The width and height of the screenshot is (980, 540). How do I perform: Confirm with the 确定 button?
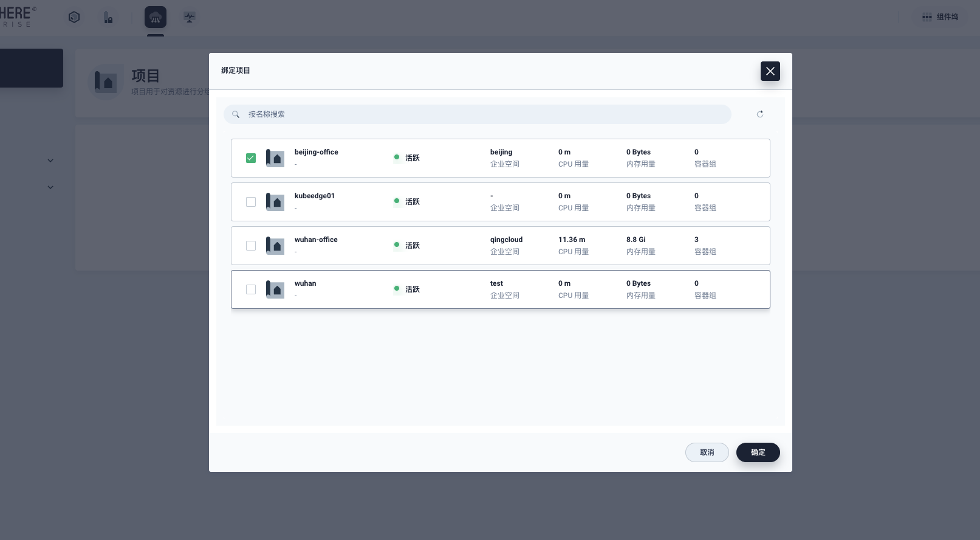click(x=758, y=452)
